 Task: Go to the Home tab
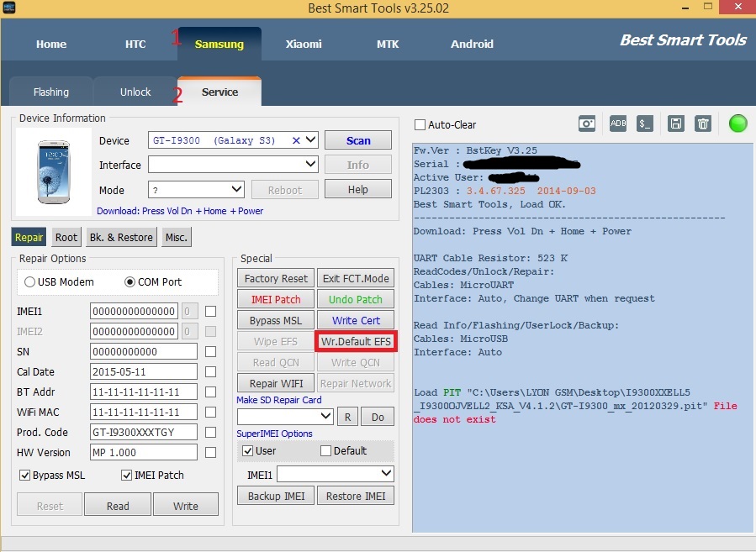click(51, 44)
